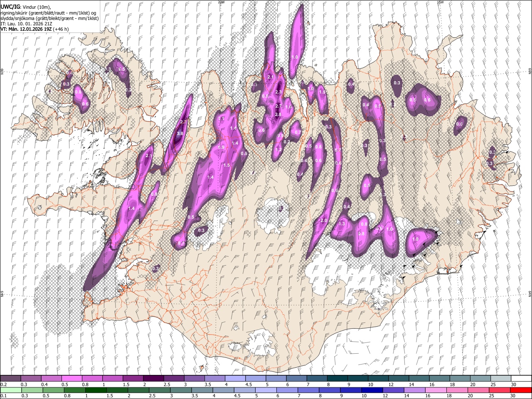The width and height of the screenshot is (532, 399).
Task: Click the 'IT: Lau. 10. 01. 2026 21Z' line
Action: [26, 24]
